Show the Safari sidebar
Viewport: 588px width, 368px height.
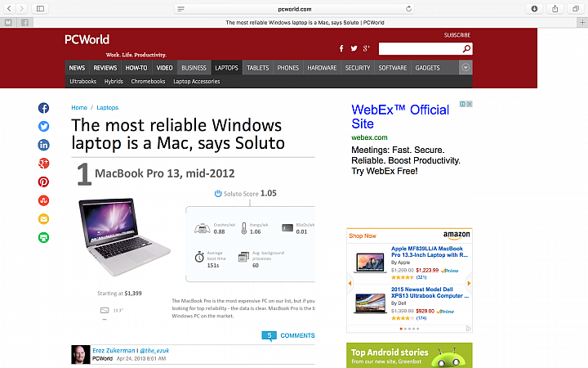(x=40, y=9)
